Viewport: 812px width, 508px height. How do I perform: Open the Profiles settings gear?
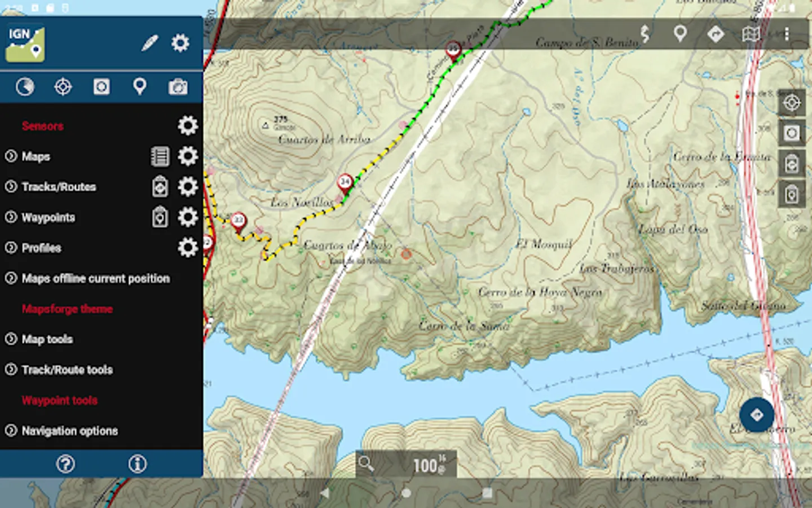click(188, 247)
